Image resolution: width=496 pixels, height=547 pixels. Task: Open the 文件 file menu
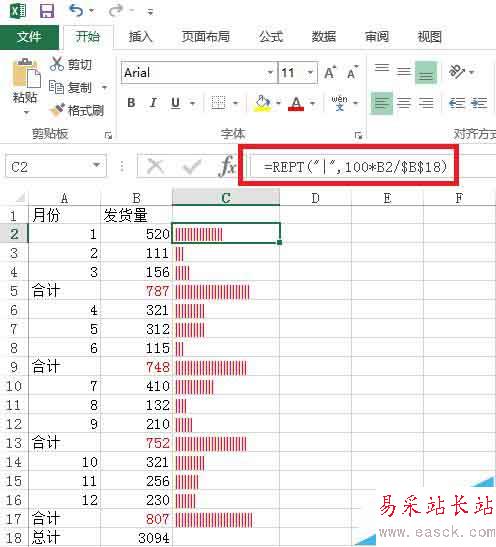pyautogui.click(x=29, y=37)
